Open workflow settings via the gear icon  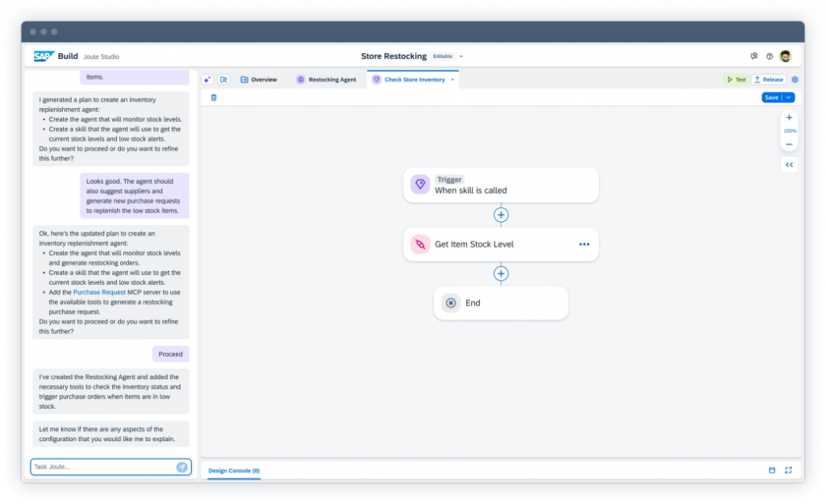pos(795,79)
